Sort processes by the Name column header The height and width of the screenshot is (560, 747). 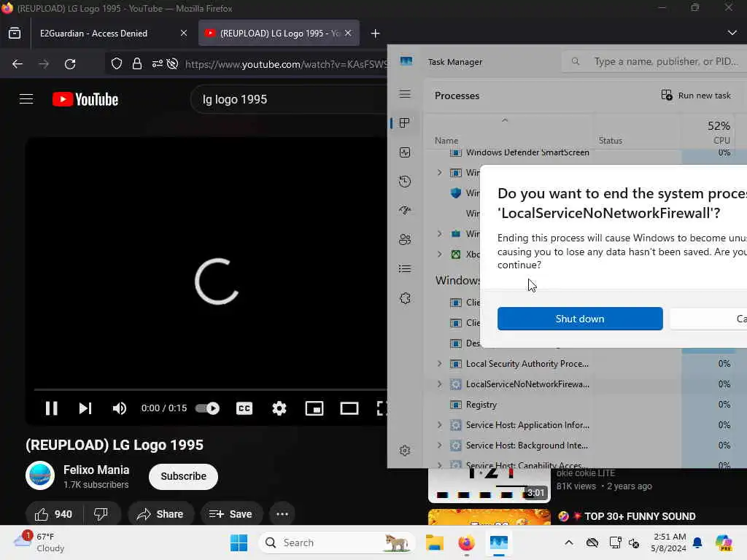point(446,141)
